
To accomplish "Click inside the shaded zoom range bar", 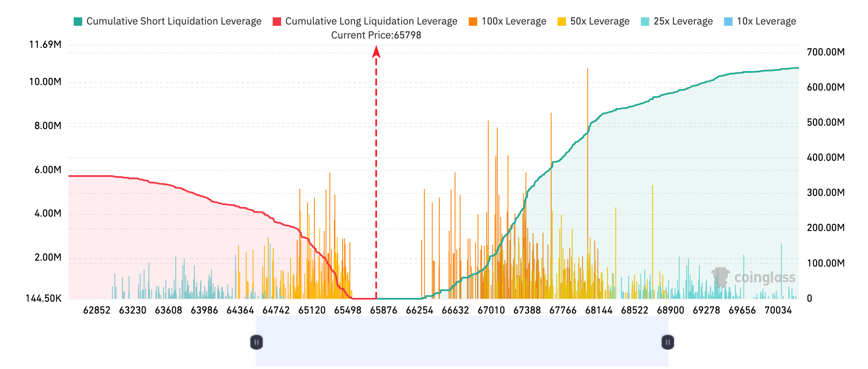I will [x=462, y=342].
